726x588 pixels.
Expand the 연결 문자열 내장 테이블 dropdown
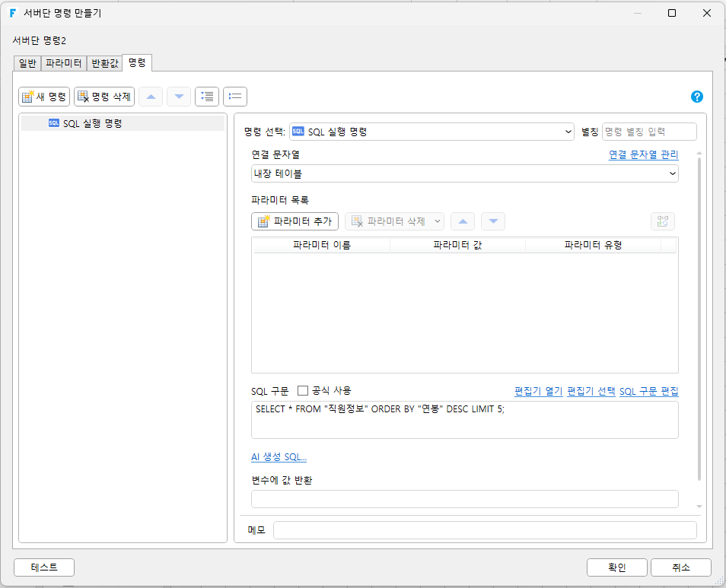[465, 174]
